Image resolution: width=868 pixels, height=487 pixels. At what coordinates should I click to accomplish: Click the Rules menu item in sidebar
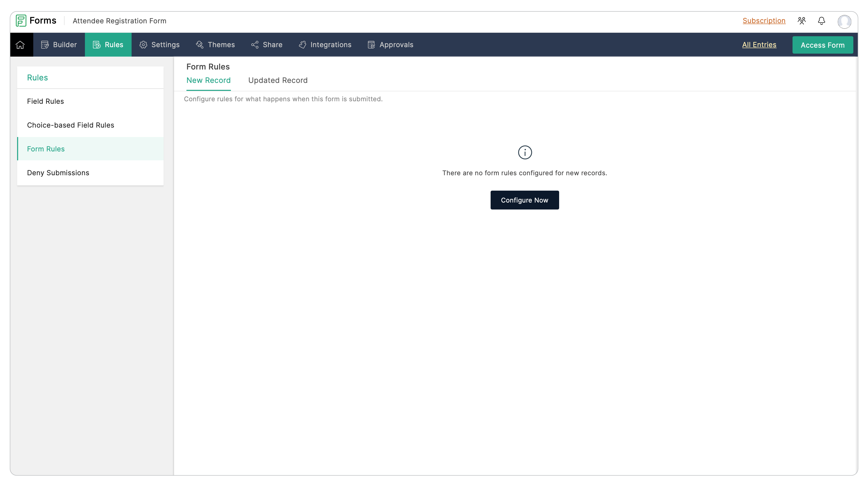click(x=37, y=77)
